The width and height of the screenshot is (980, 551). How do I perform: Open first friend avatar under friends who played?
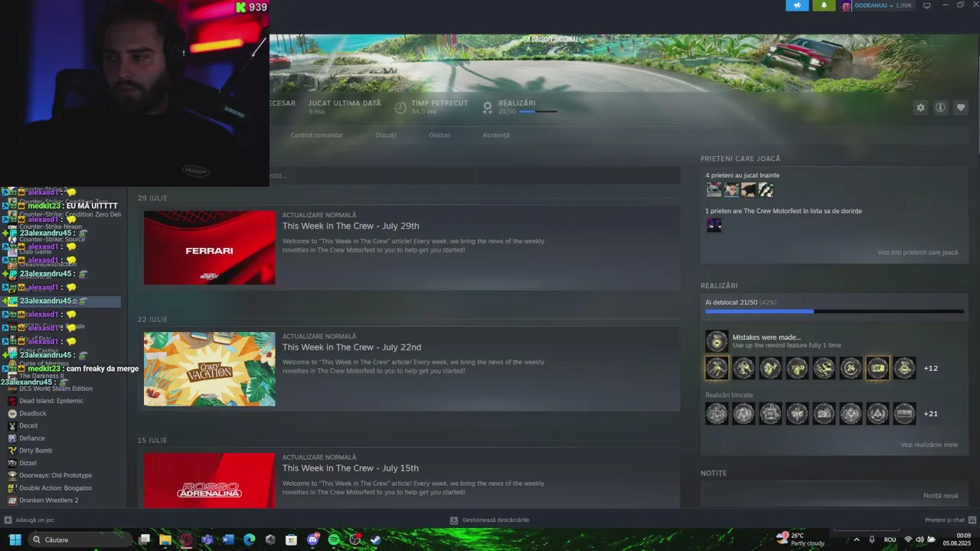[714, 190]
